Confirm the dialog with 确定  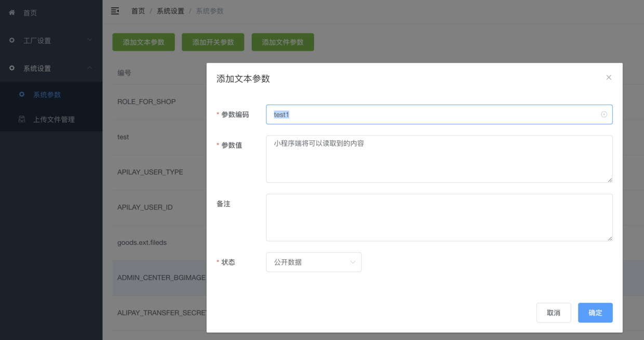pyautogui.click(x=595, y=312)
